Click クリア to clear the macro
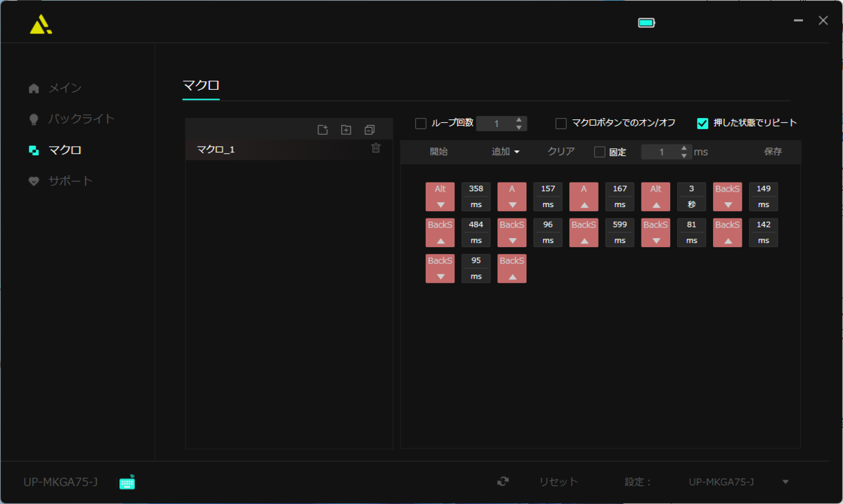The height and width of the screenshot is (504, 843). click(x=561, y=152)
